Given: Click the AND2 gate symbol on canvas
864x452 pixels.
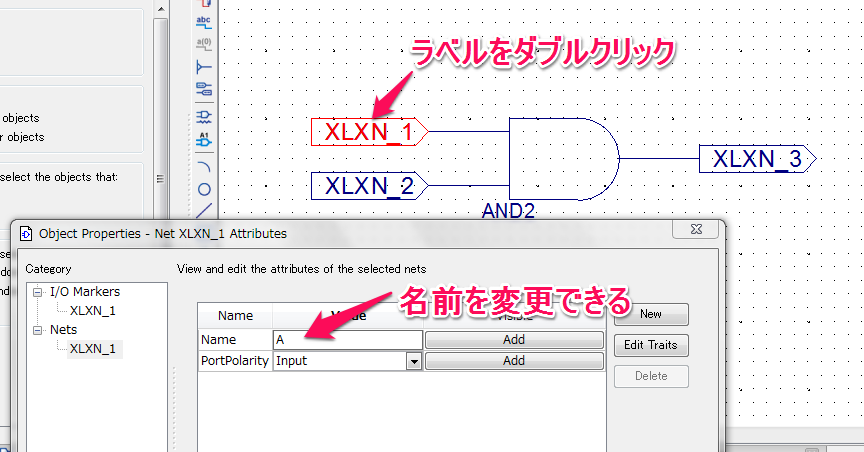Looking at the screenshot, I should [560, 158].
